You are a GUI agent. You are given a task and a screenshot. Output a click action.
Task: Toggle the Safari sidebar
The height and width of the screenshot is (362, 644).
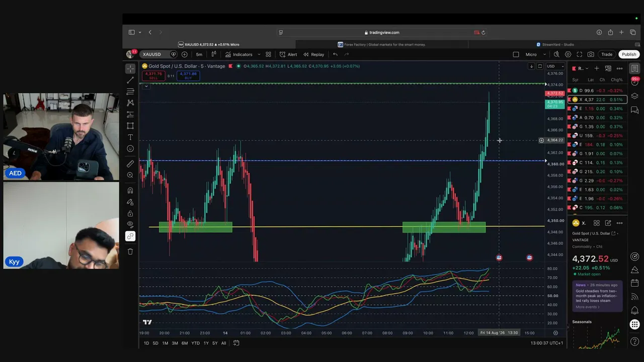pyautogui.click(x=131, y=32)
